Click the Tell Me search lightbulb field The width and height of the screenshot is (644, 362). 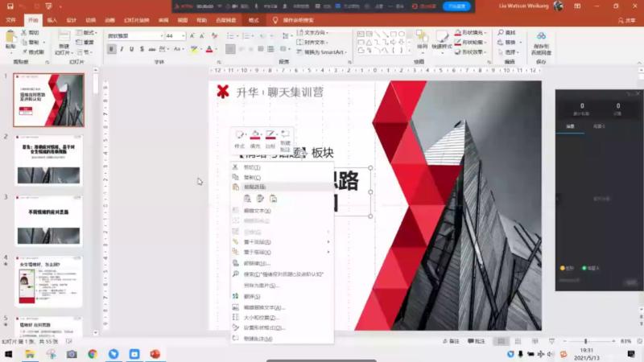[293, 20]
